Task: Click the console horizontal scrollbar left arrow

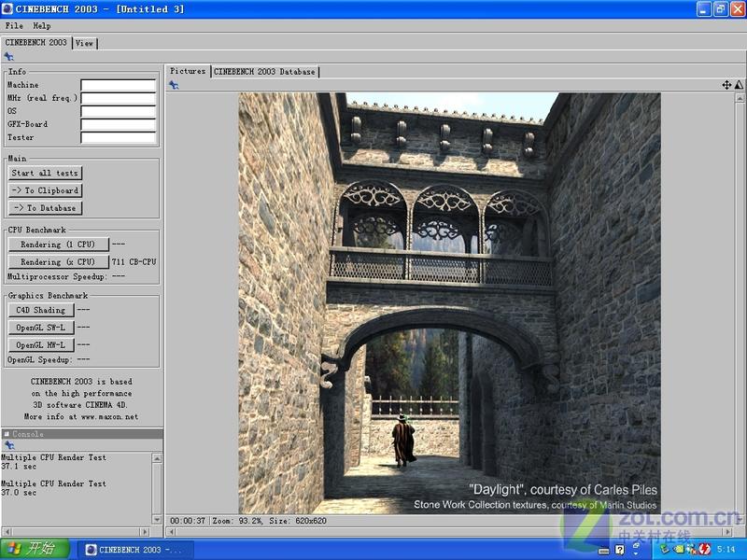Action: [x=7, y=531]
